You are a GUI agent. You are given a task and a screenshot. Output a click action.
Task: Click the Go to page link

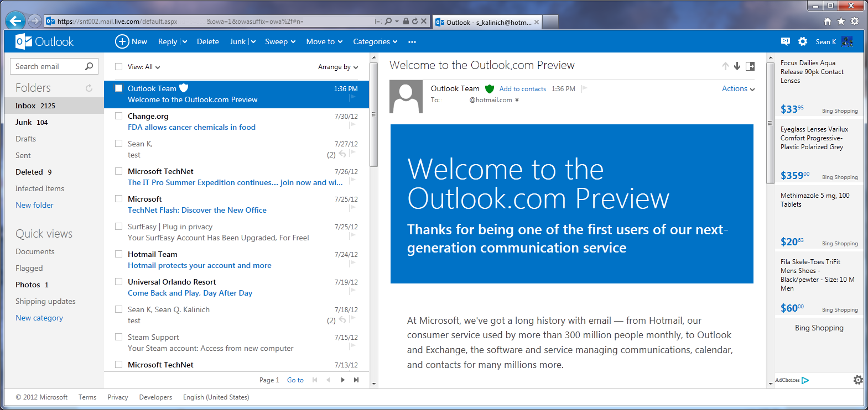[x=295, y=380]
